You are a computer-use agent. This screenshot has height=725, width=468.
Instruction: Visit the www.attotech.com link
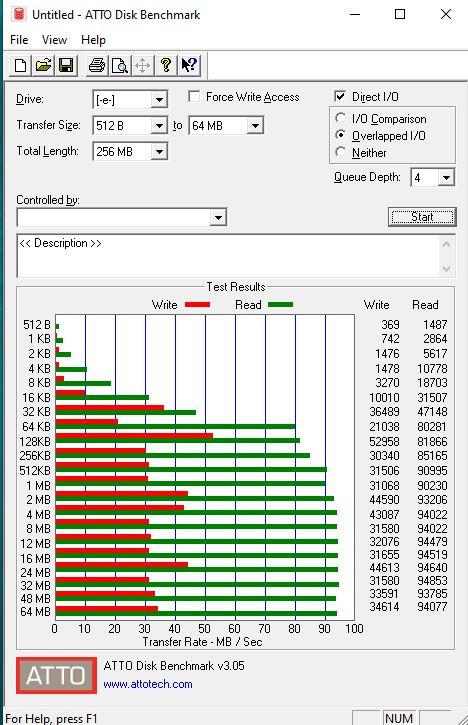pos(148,684)
